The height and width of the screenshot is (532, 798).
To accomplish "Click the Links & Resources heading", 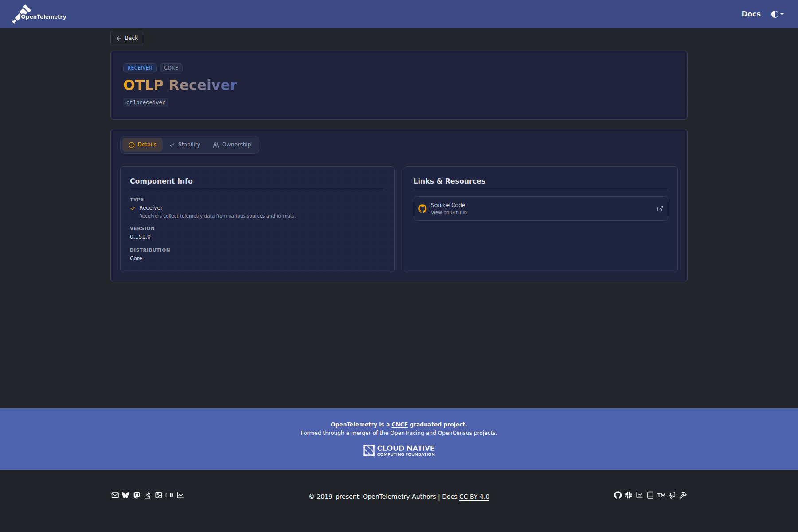I will coord(450,181).
